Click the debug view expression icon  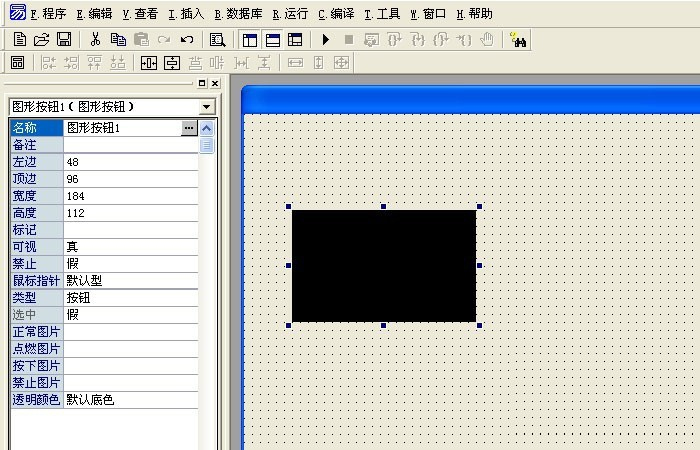click(371, 40)
